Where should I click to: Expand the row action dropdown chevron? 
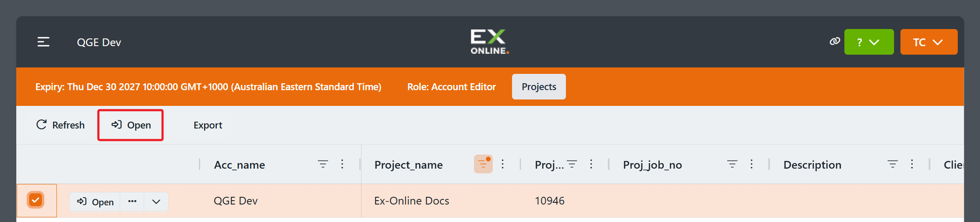pos(156,202)
